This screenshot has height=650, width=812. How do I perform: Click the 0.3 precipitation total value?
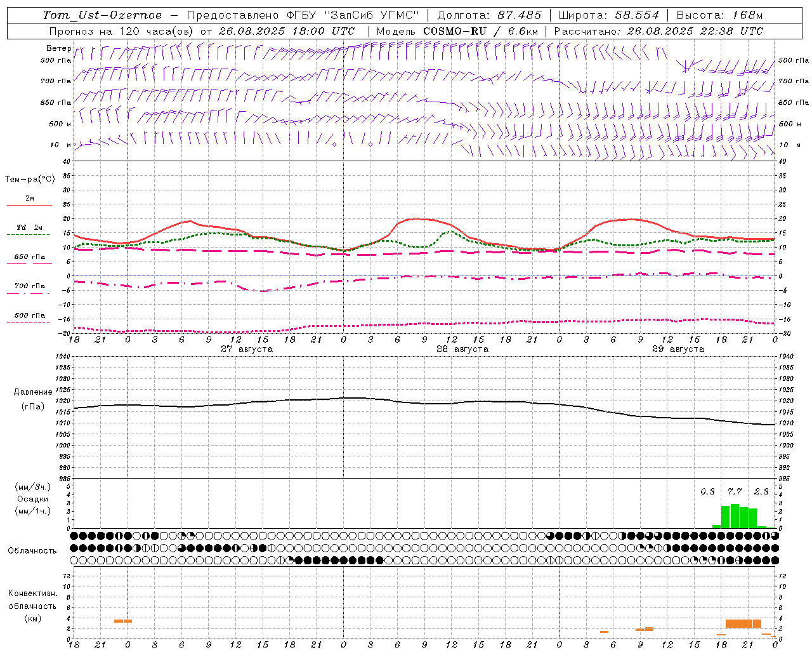tap(707, 491)
